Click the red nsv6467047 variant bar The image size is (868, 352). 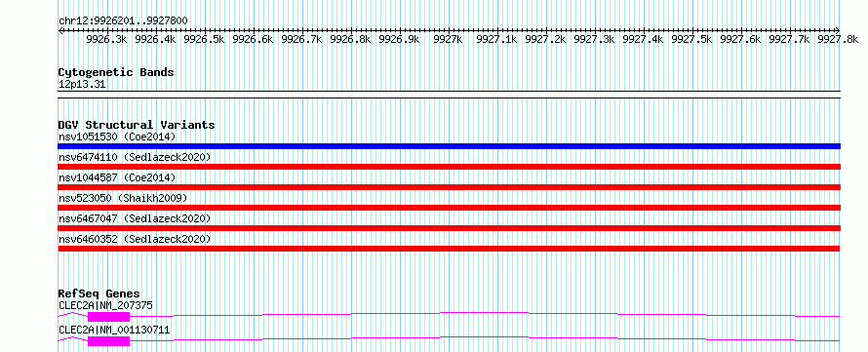pos(449,228)
